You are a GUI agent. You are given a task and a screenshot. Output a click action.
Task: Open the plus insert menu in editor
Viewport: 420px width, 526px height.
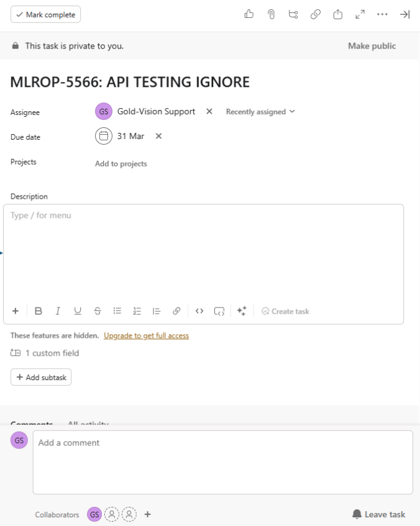(x=16, y=311)
